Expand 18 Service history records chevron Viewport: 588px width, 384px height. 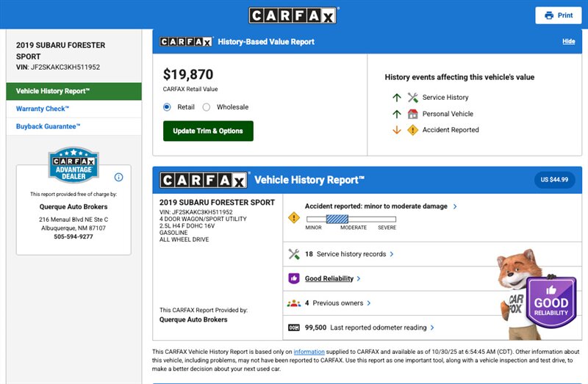(x=392, y=254)
